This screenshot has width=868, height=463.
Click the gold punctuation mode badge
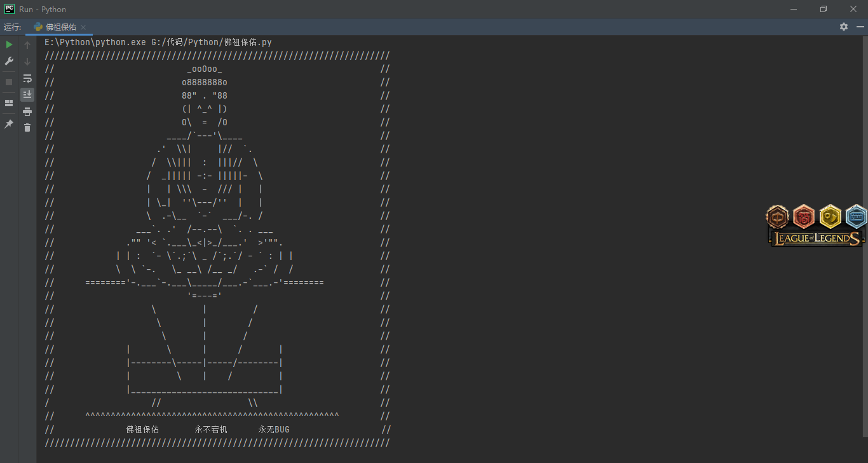[830, 218]
